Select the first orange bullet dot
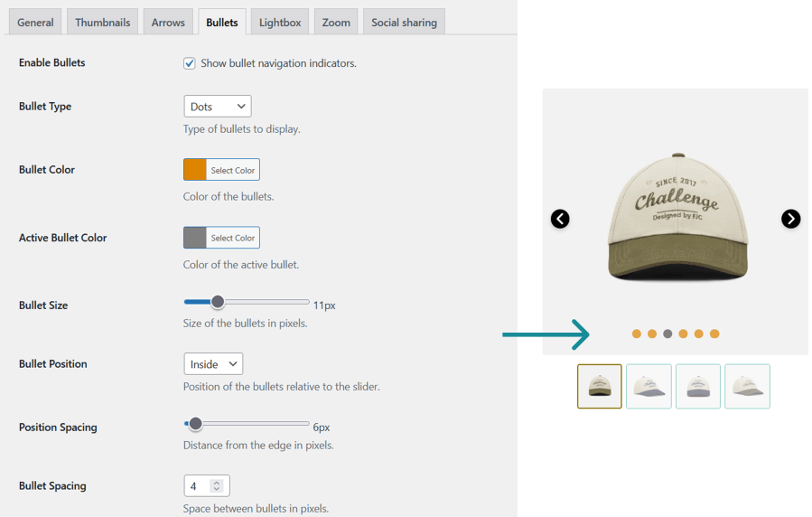This screenshot has width=812, height=517. point(637,334)
